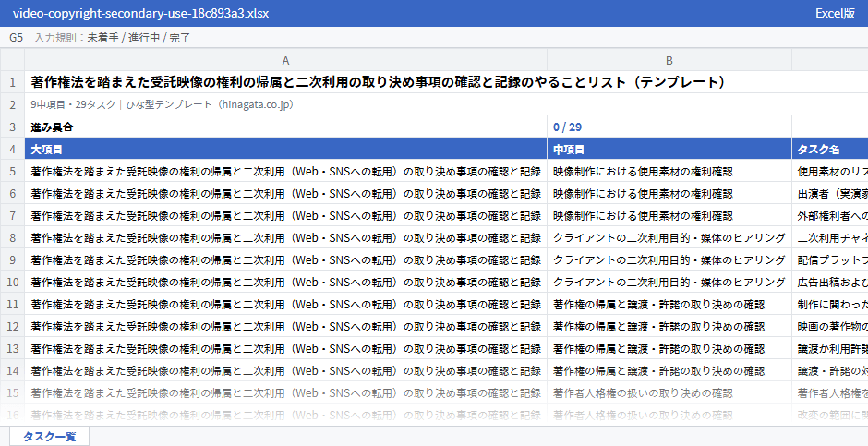
Task: Click the formula bar text 入力規則：未着手 / 進行中 / 完了
Action: tap(113, 38)
